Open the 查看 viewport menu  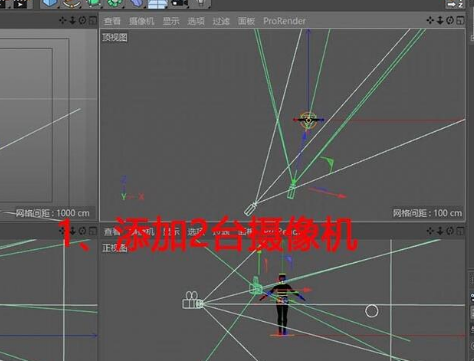112,21
